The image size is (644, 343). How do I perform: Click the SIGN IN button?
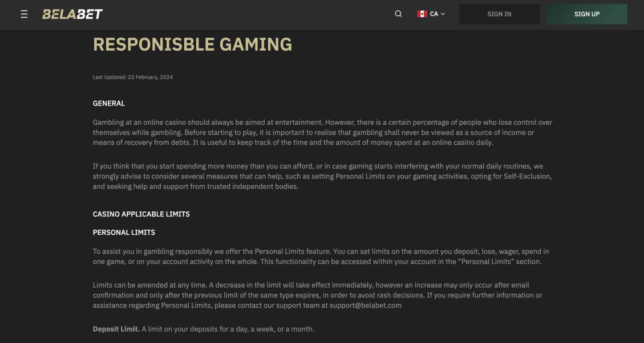(499, 14)
